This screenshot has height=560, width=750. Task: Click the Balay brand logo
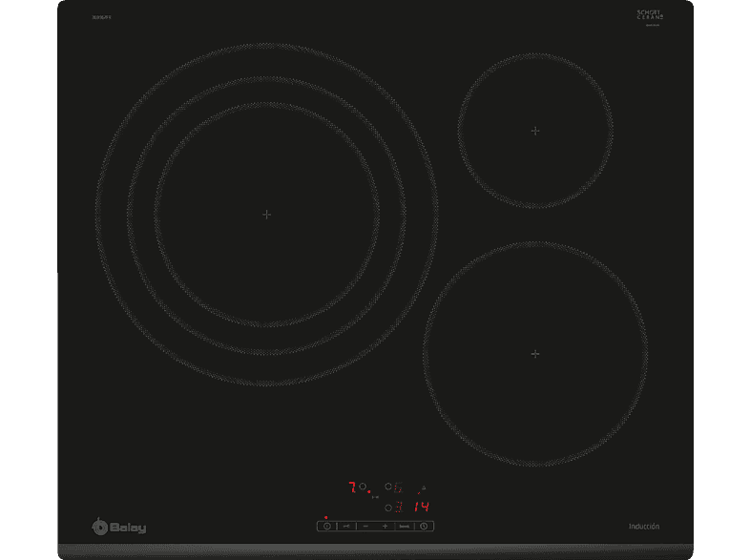coord(119,527)
